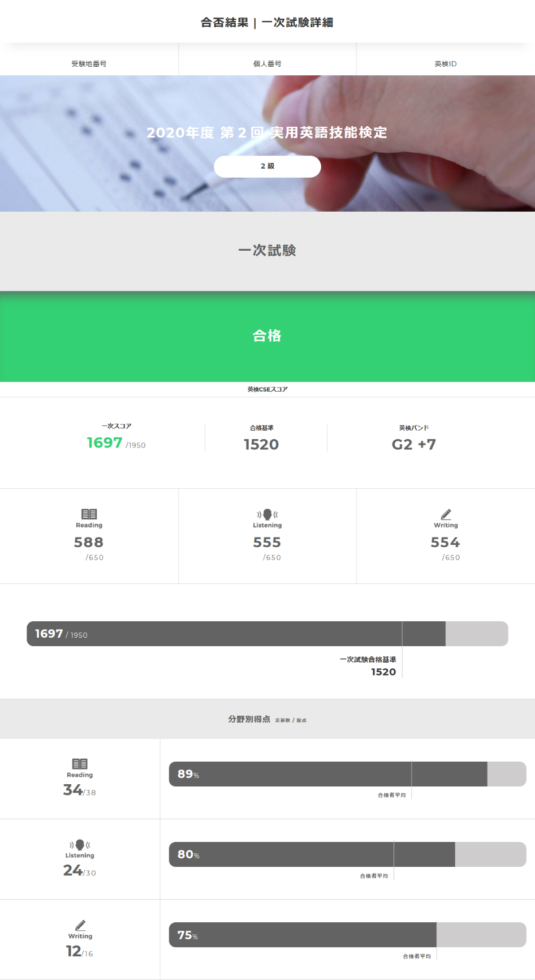Click the Listening head icon above 555
This screenshot has width=535, height=980.
(267, 514)
